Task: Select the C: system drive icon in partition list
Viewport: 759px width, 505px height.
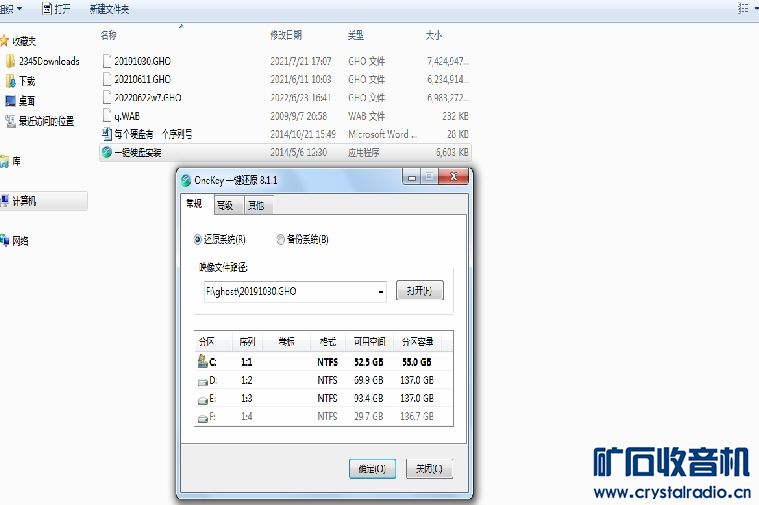Action: coord(203,361)
